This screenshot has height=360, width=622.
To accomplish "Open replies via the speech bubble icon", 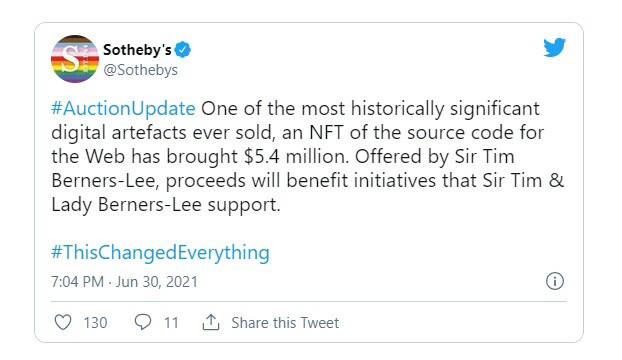I will click(x=143, y=322).
